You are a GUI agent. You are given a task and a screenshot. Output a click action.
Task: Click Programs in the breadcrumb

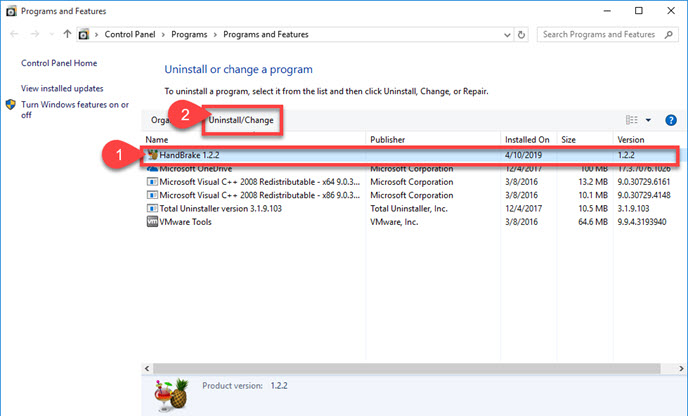tap(189, 34)
